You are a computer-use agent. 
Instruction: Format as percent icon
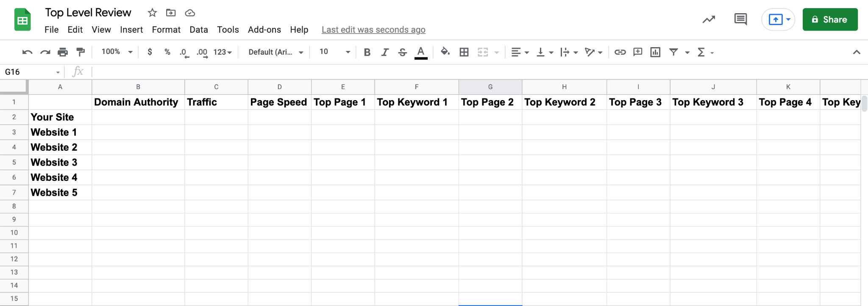(167, 52)
